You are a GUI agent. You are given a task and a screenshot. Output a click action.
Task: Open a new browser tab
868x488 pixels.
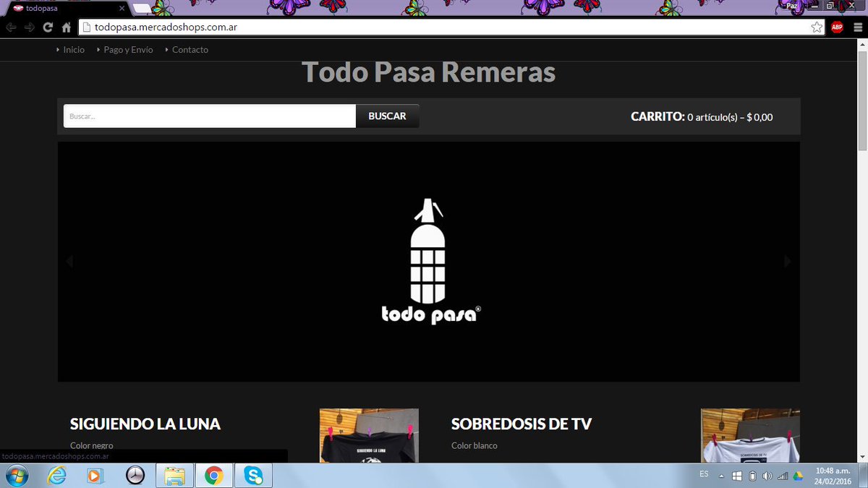142,8
